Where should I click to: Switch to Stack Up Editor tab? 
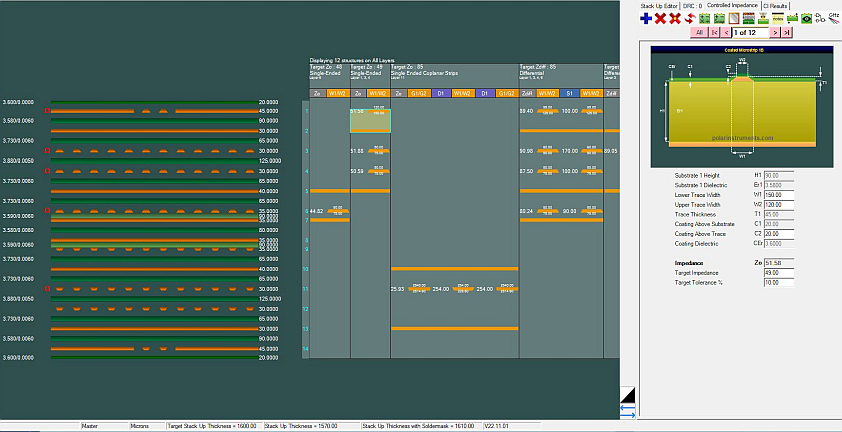(x=659, y=6)
